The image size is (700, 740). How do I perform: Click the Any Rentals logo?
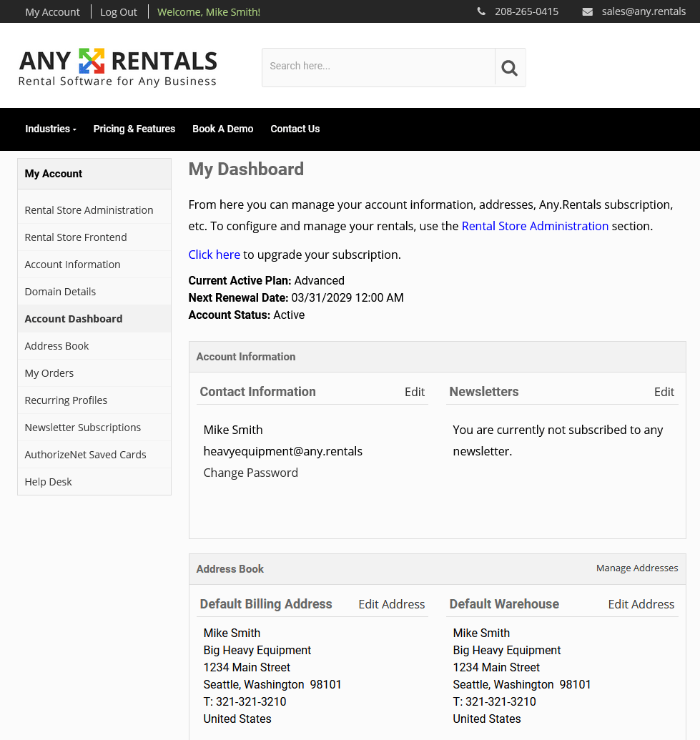[118, 68]
